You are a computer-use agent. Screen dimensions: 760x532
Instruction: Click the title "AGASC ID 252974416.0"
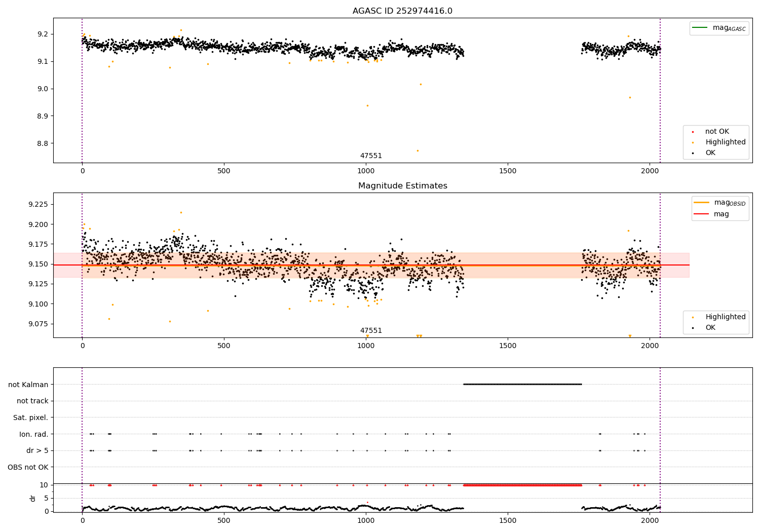(x=402, y=11)
